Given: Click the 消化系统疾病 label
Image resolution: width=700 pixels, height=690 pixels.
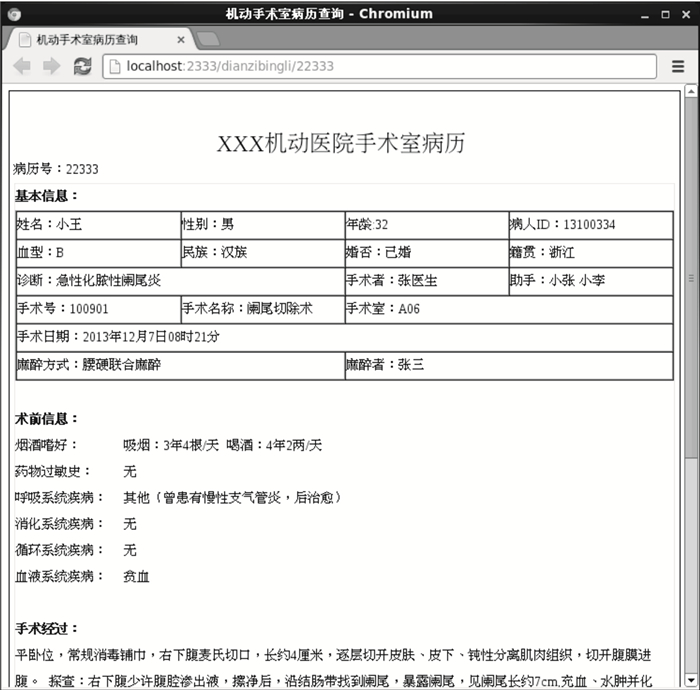Looking at the screenshot, I should [59, 524].
